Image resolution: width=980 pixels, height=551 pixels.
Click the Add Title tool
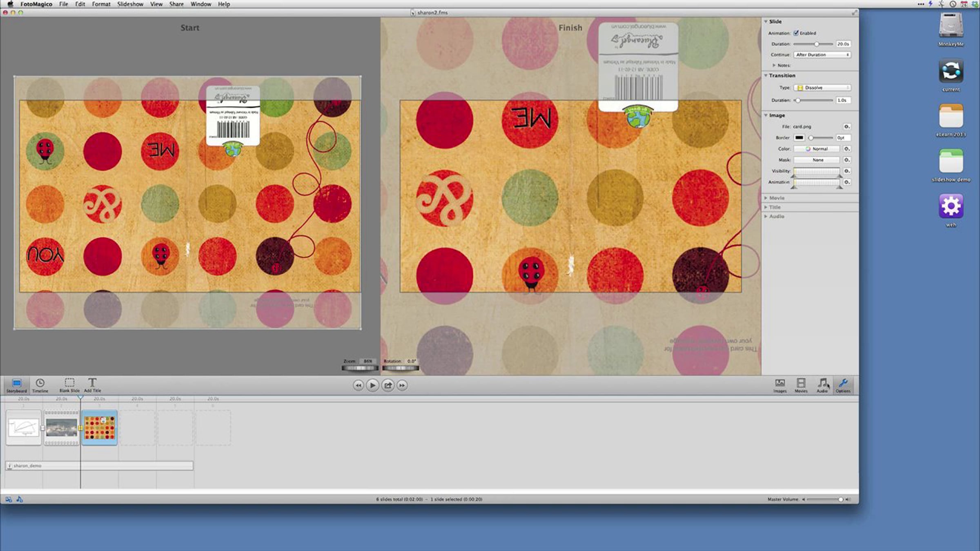[92, 384]
